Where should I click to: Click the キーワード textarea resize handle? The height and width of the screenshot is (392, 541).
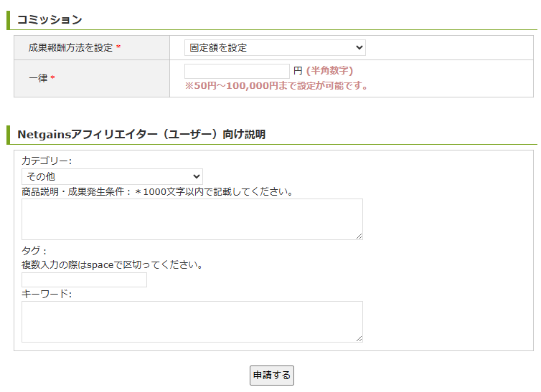point(359,338)
